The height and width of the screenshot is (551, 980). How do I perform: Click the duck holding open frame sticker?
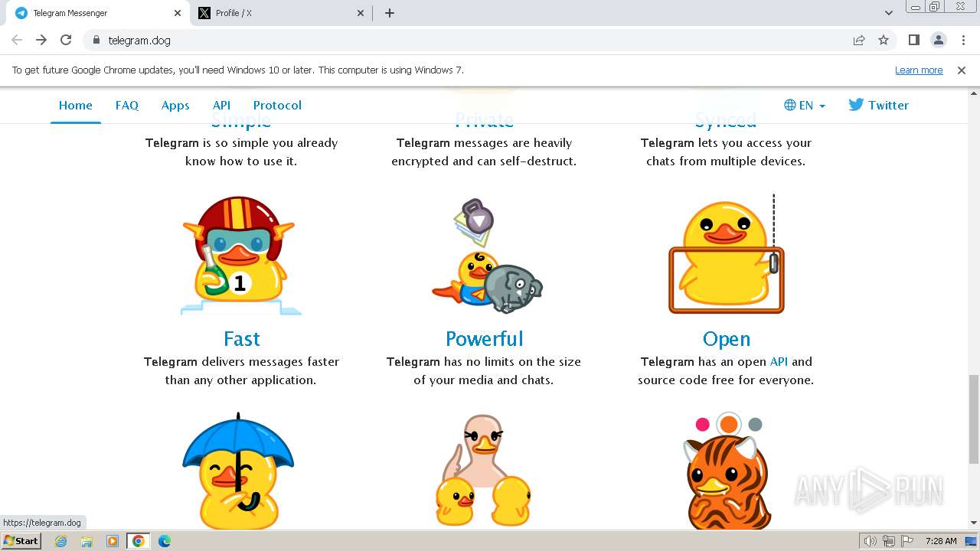click(727, 255)
